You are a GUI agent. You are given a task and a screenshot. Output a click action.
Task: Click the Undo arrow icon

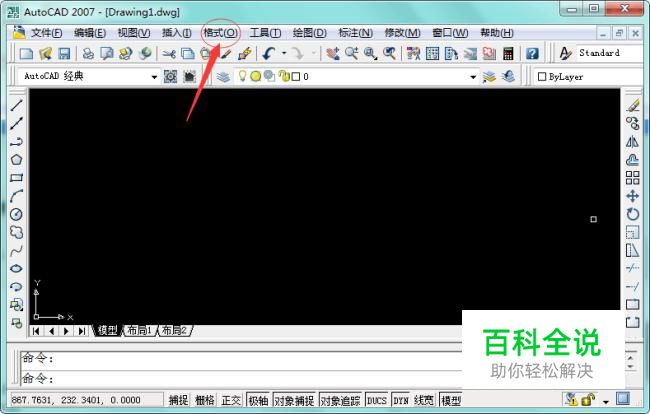coord(269,53)
